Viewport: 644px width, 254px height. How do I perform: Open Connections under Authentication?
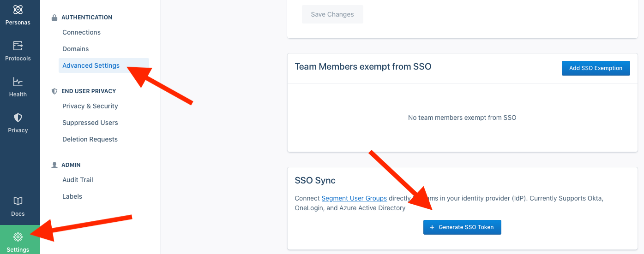[81, 32]
